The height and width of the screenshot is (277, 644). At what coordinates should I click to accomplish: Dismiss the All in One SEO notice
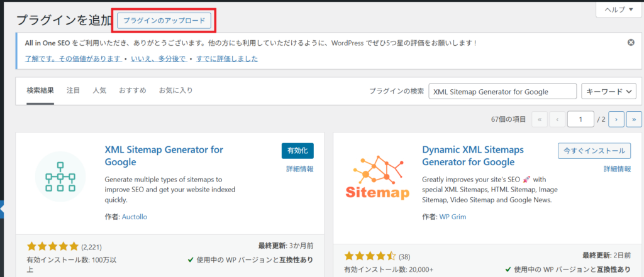coord(631,42)
